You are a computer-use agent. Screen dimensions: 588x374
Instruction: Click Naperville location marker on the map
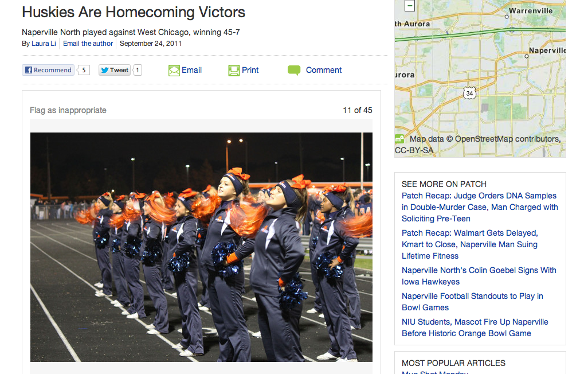click(x=527, y=56)
